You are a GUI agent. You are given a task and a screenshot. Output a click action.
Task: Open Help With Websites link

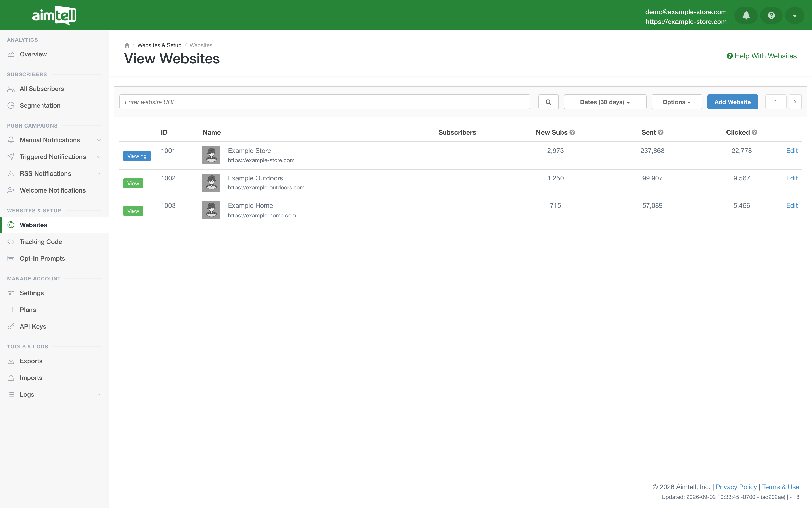point(761,56)
